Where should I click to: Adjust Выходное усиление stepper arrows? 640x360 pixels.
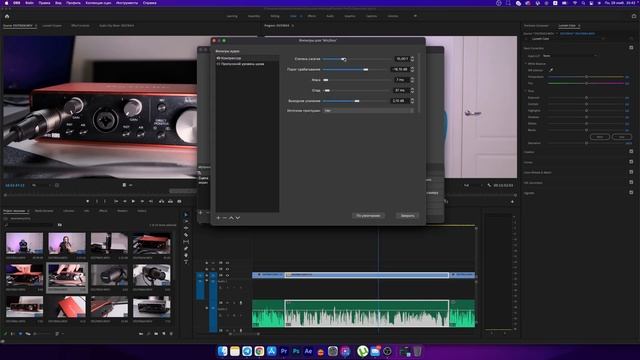[412, 100]
